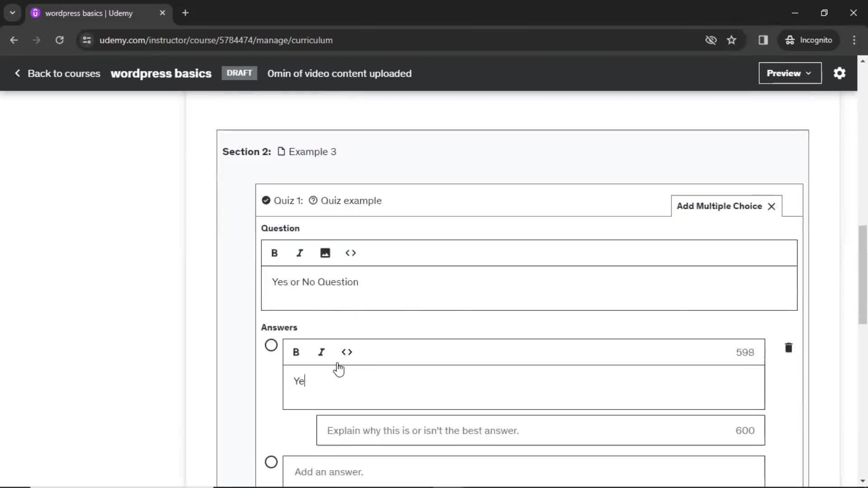The height and width of the screenshot is (488, 868).
Task: Click the Italic icon in Answers toolbar
Action: [321, 352]
